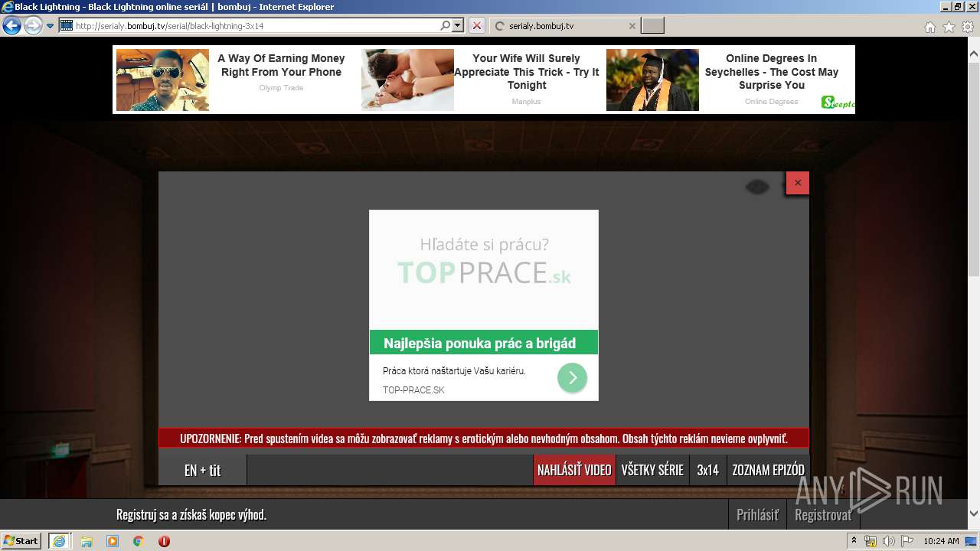Click the green ad network logo
Image resolution: width=980 pixels, height=551 pixels.
[838, 103]
